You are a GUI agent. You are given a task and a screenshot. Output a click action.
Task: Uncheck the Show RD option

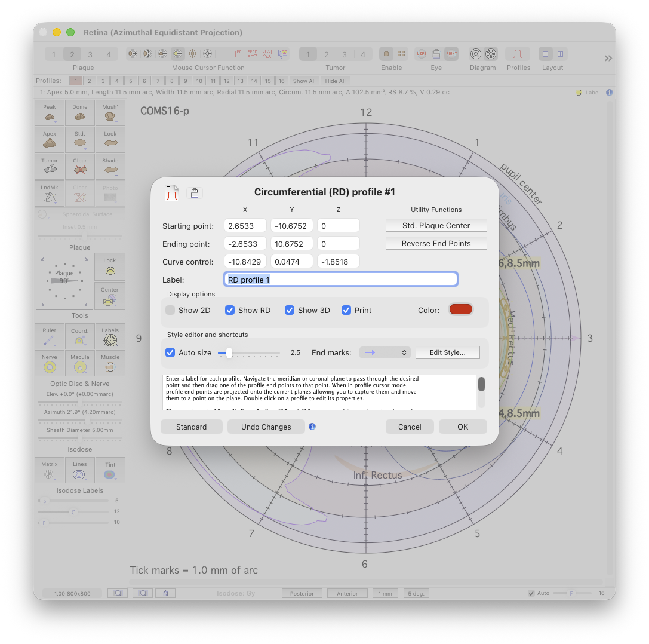pos(230,310)
